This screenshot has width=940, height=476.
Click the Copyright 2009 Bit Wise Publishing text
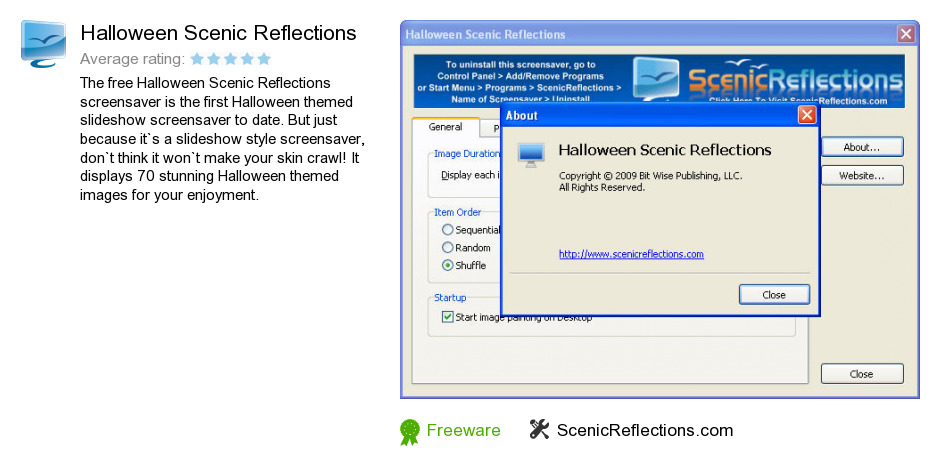650,176
